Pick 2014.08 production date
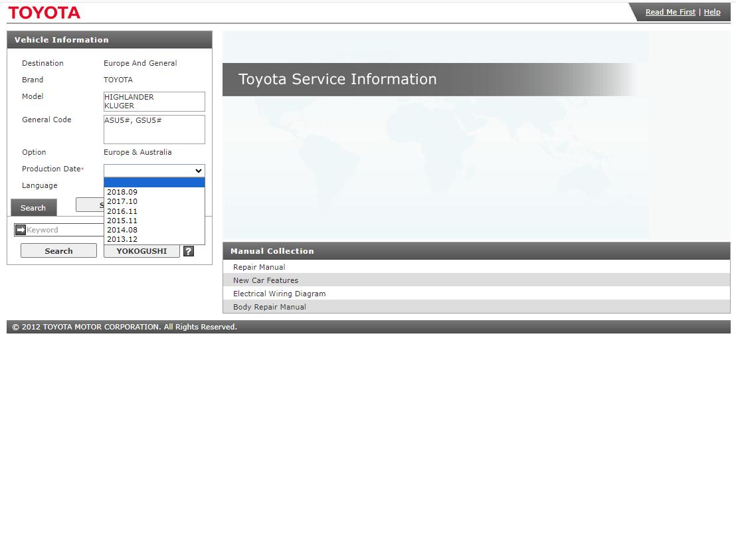This screenshot has width=736, height=560. point(154,230)
